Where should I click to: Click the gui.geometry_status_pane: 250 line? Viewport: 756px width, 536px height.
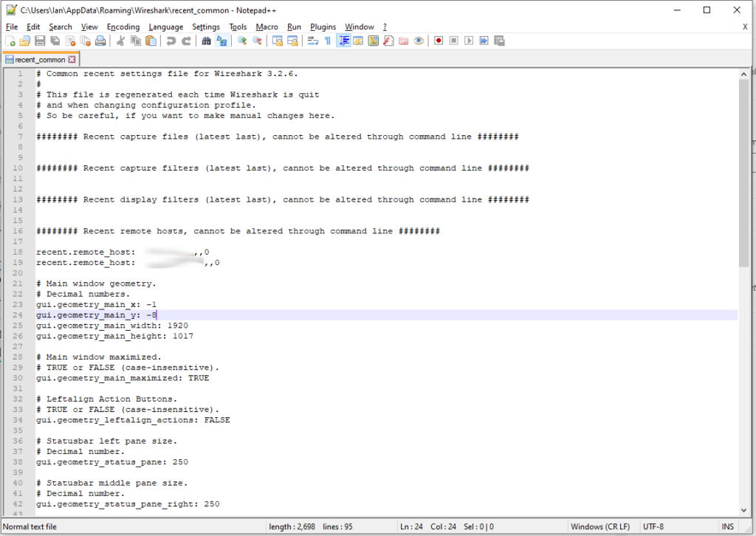point(112,462)
